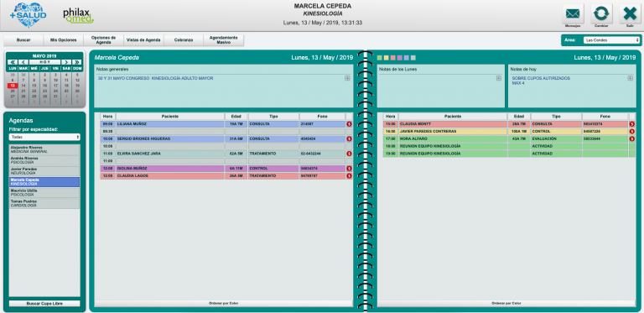
Task: Open the Filtrar por especialidad dropdown
Action: tap(44, 137)
